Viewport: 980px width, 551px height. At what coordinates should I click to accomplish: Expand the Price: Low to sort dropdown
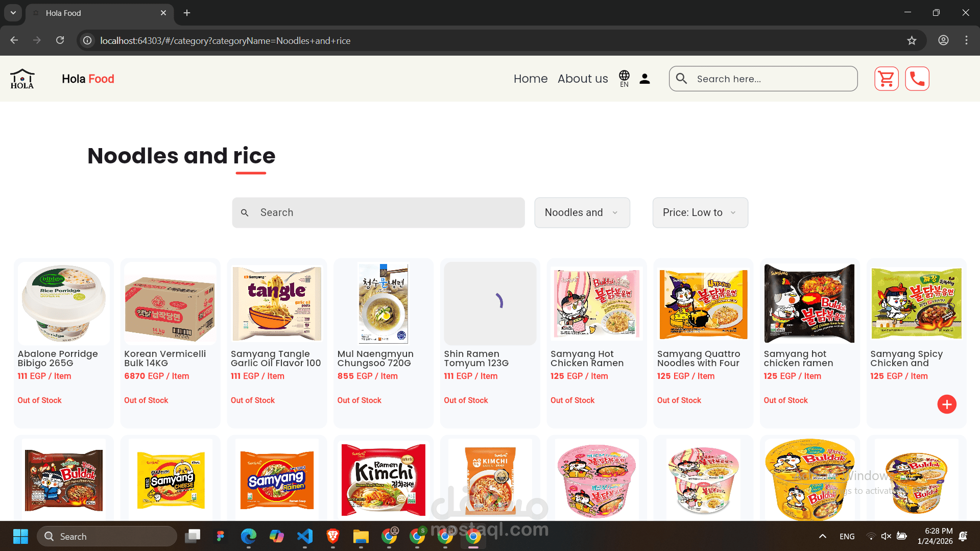pos(700,212)
